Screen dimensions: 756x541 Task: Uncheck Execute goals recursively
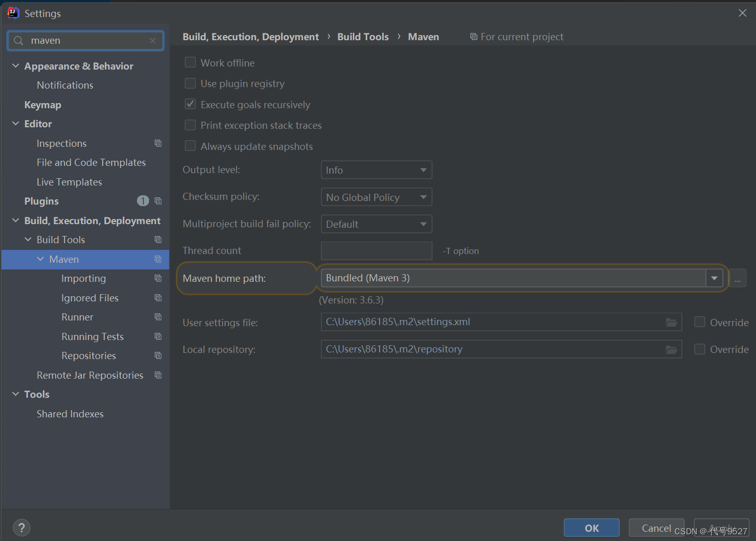[190, 105]
